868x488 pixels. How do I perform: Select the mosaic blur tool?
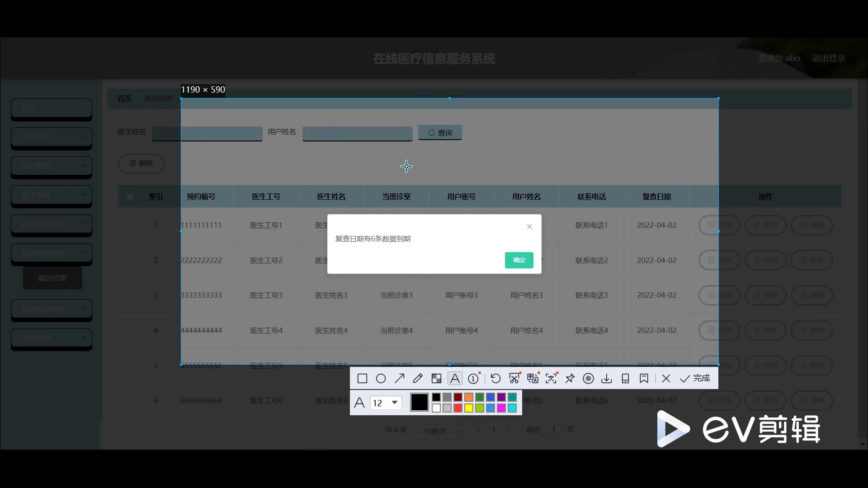click(x=436, y=378)
